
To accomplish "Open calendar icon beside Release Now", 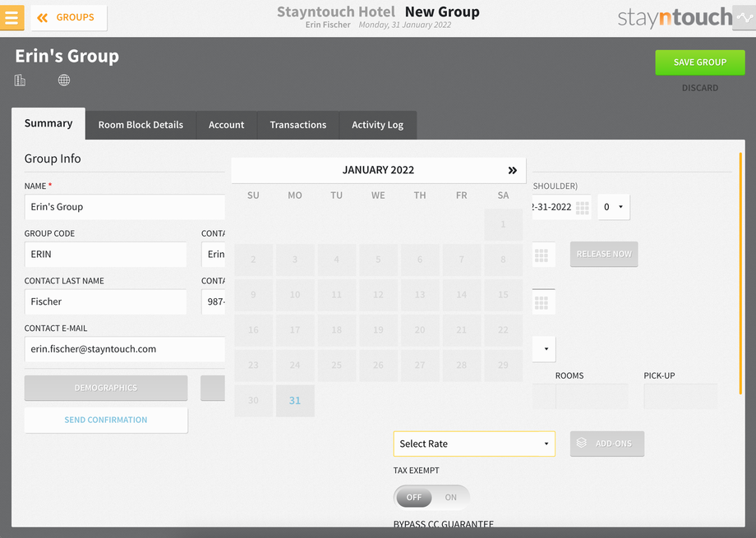I will tap(542, 255).
